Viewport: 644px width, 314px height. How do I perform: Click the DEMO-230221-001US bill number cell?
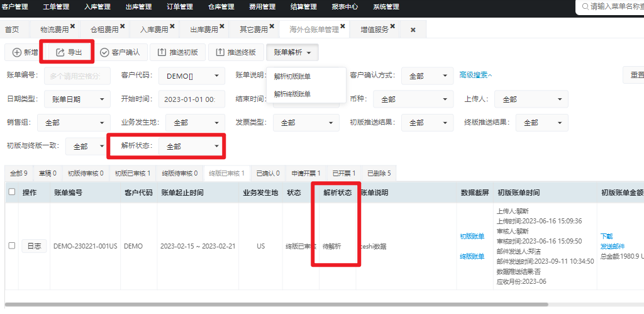(86, 247)
